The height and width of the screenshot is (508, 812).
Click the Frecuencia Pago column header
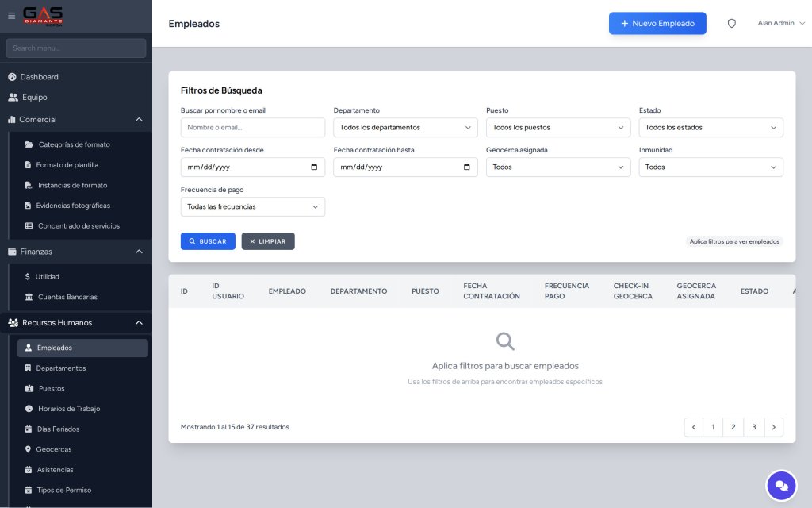click(x=566, y=291)
